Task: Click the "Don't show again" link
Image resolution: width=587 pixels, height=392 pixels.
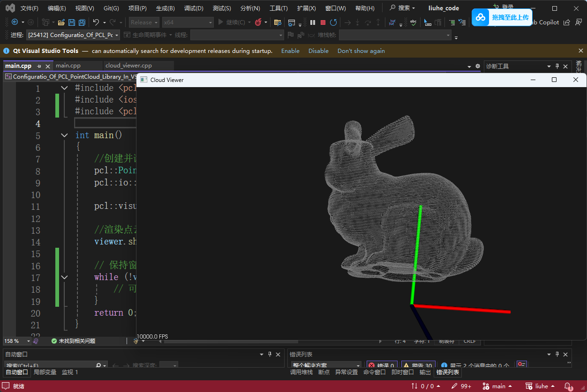Action: (361, 51)
